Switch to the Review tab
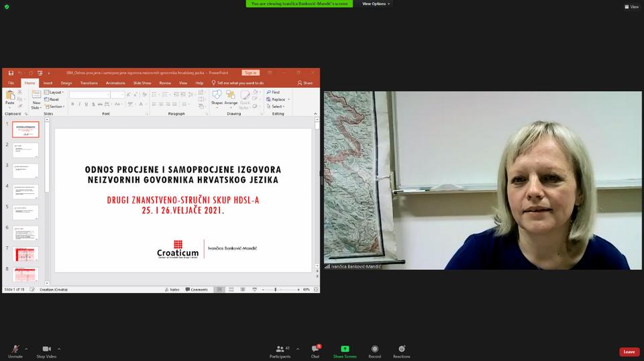The width and height of the screenshot is (644, 361). pos(165,83)
